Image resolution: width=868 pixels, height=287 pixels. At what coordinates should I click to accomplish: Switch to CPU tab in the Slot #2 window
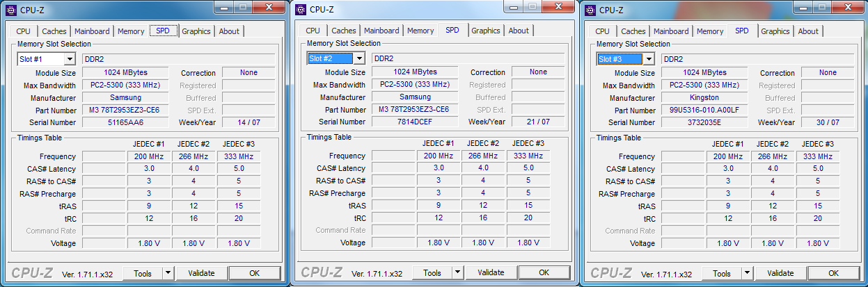pos(313,31)
